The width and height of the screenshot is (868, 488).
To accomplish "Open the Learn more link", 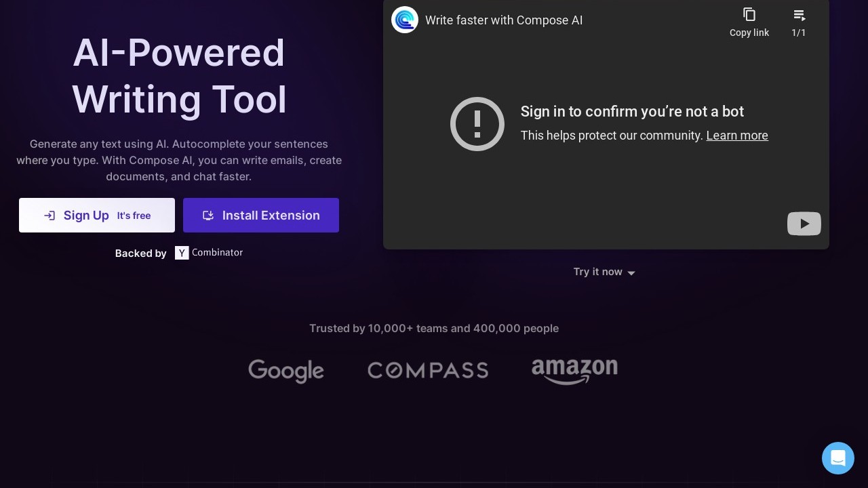I will pos(736,136).
